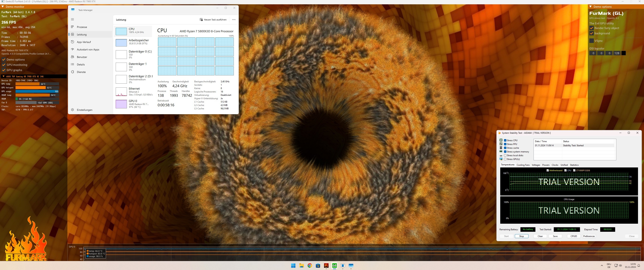This screenshot has height=270, width=644.
Task: Collapse the Demo options panel header
Action: point(590,7)
